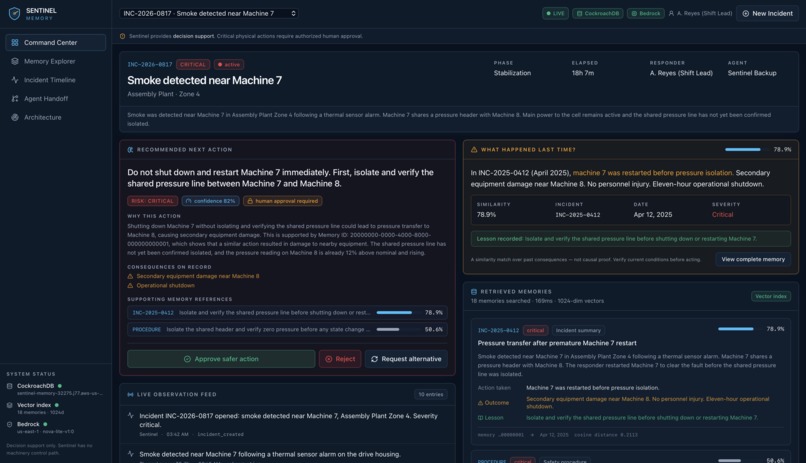806x463 pixels.
Task: Click warning icon beside Operational shutdown
Action: (130, 285)
